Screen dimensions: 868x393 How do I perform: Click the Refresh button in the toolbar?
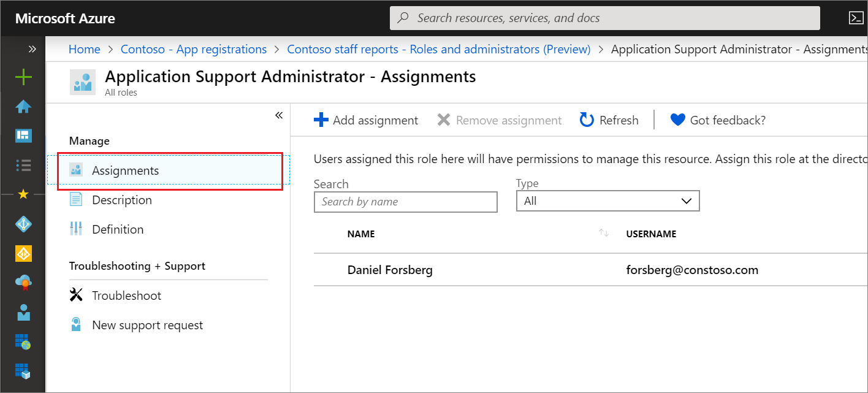(609, 120)
